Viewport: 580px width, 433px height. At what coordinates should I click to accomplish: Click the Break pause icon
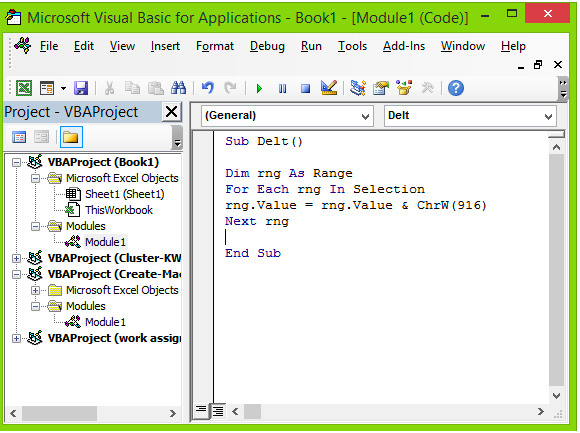pyautogui.click(x=282, y=89)
